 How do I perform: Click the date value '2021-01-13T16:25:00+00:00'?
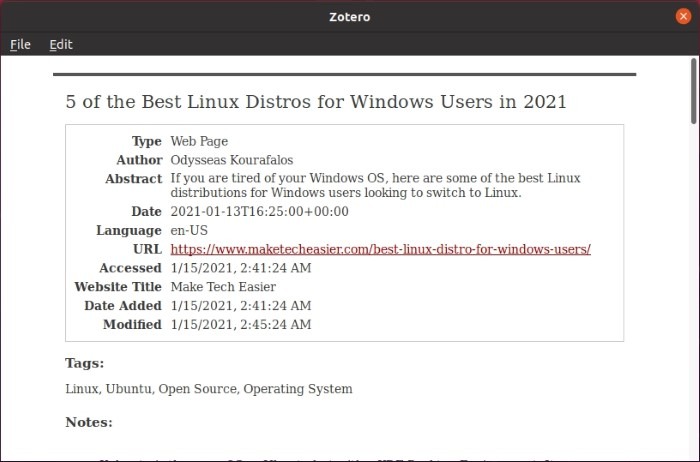259,211
